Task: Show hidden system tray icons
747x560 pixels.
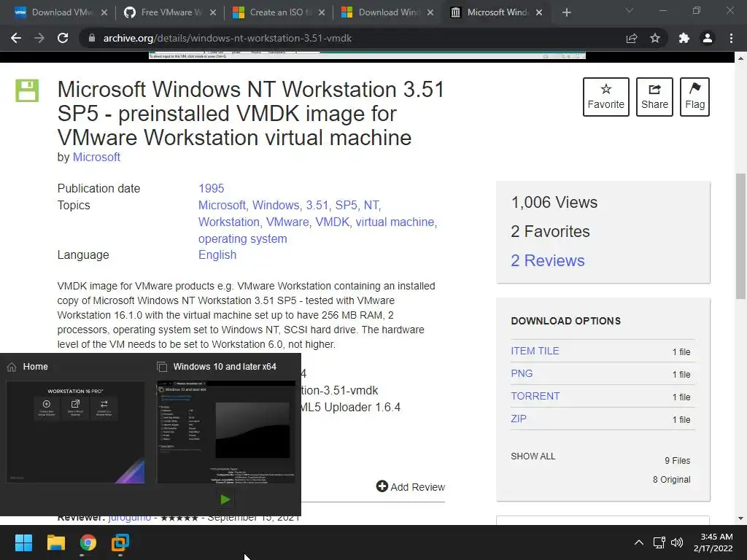Action: coord(639,542)
